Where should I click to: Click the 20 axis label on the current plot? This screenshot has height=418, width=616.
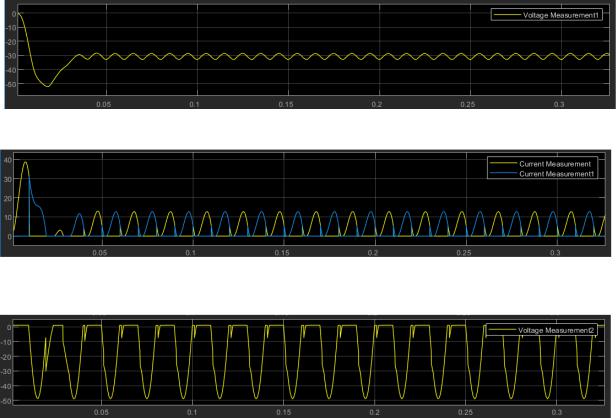tap(7, 198)
